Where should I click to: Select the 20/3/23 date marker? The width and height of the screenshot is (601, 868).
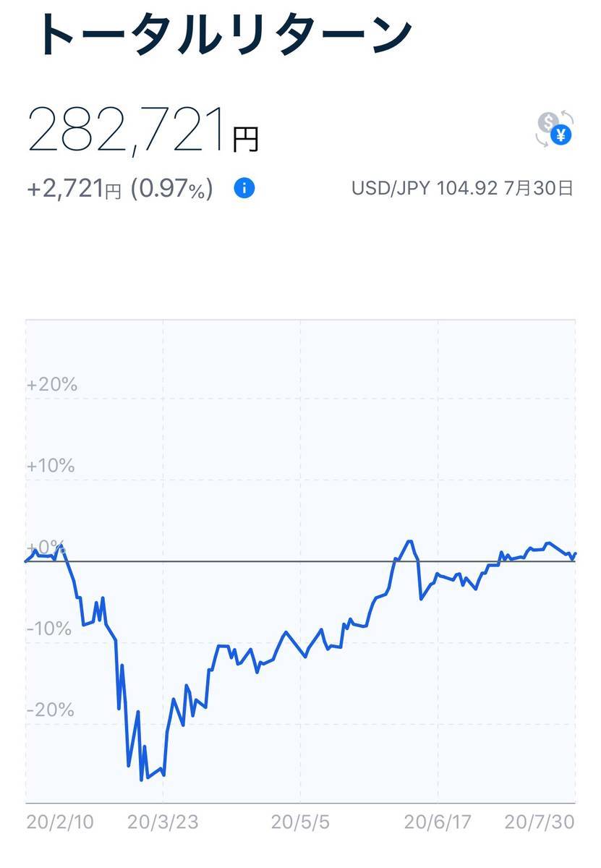coord(163,822)
